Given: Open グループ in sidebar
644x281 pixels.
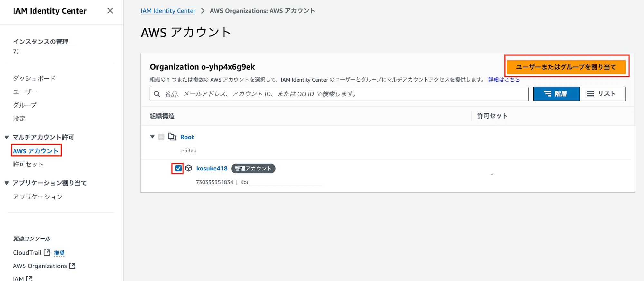Looking at the screenshot, I should tap(25, 105).
